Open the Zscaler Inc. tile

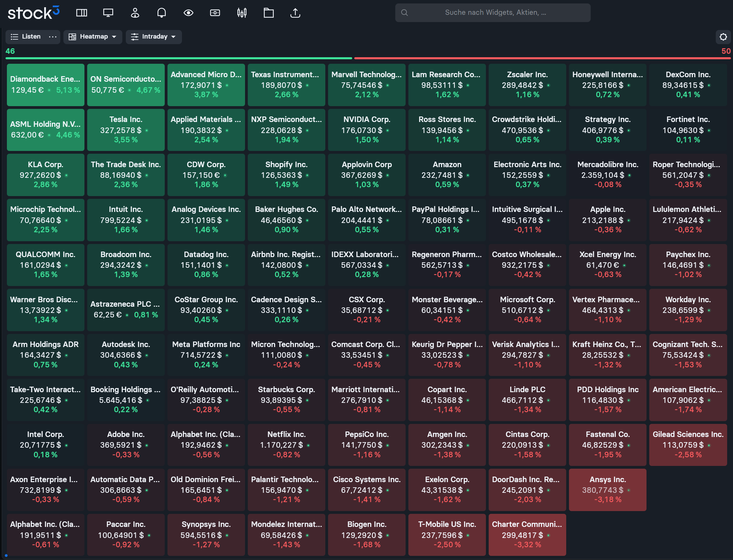point(527,85)
